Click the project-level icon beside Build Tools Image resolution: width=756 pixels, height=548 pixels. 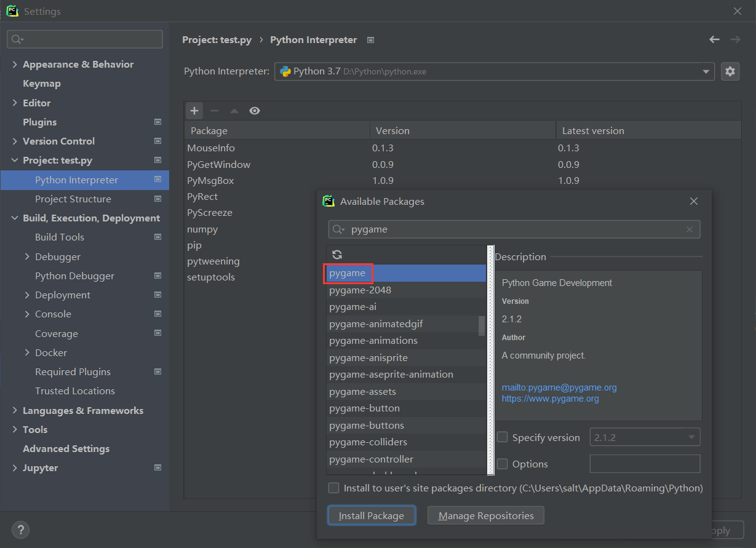point(158,237)
